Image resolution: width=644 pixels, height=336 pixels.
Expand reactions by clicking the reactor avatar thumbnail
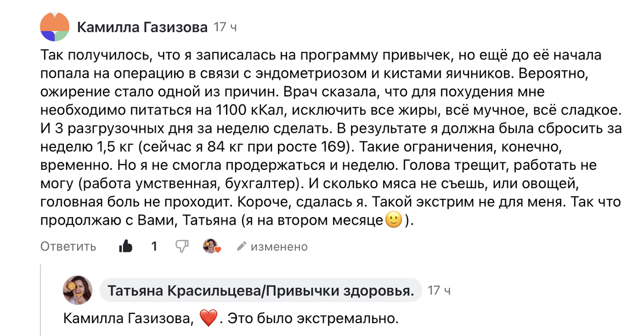click(x=209, y=247)
